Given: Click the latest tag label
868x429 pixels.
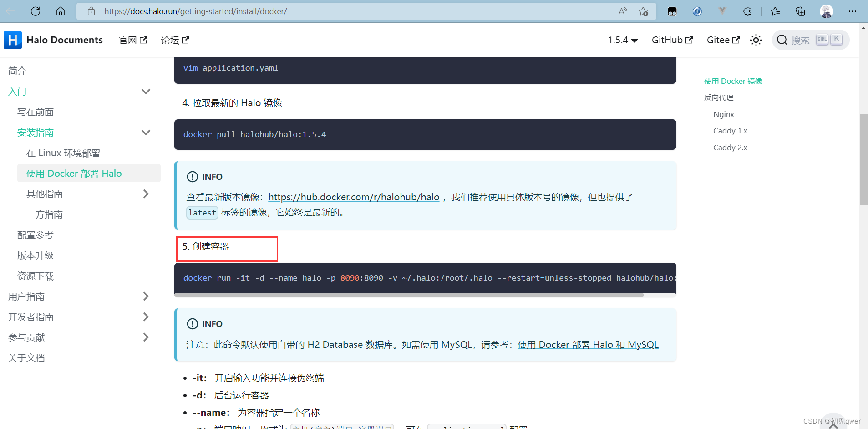Looking at the screenshot, I should click(202, 213).
